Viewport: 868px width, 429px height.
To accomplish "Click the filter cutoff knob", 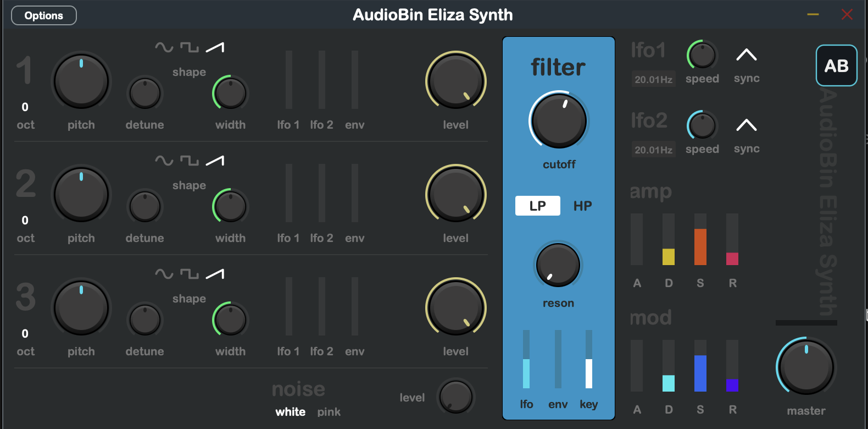I will (559, 121).
